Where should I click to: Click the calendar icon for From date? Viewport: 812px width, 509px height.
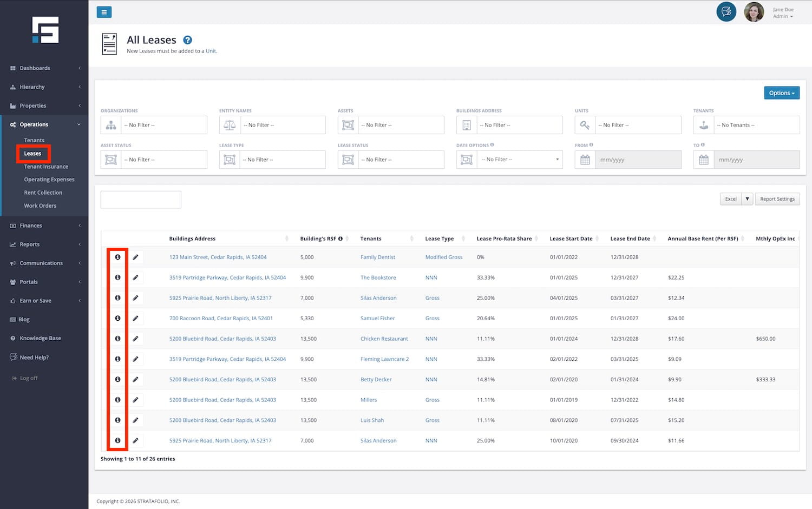click(585, 160)
